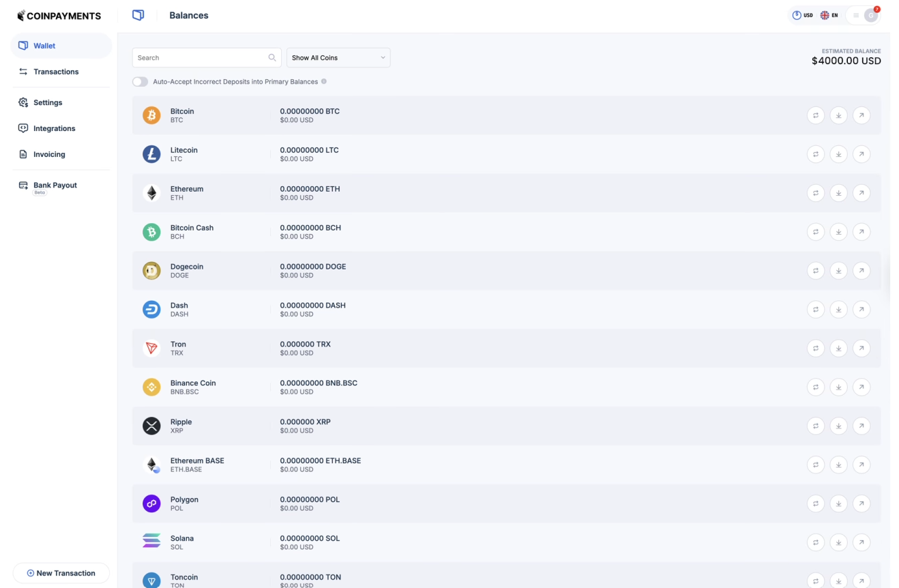Screen dimensions: 899x588
Task: Click the download arrow icon in the Dash row
Action: (x=838, y=310)
